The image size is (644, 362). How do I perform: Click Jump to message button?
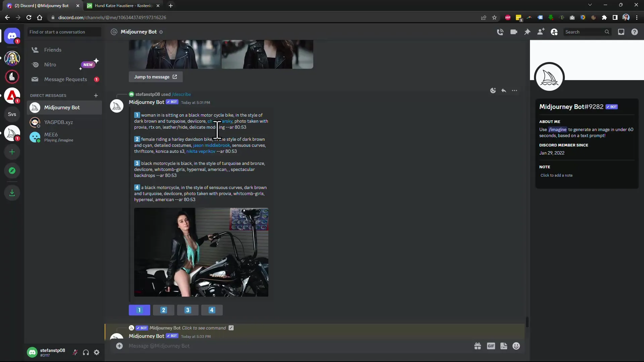pos(156,77)
